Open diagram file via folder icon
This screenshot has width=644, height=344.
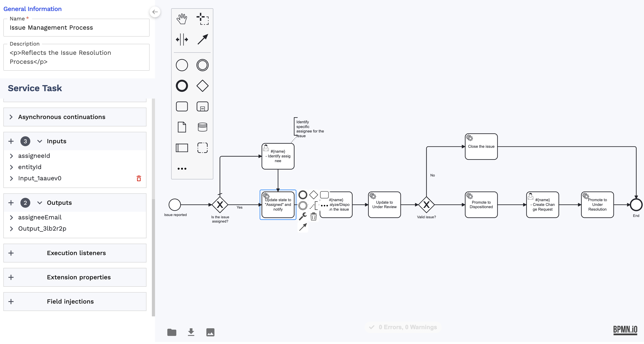[x=172, y=332]
